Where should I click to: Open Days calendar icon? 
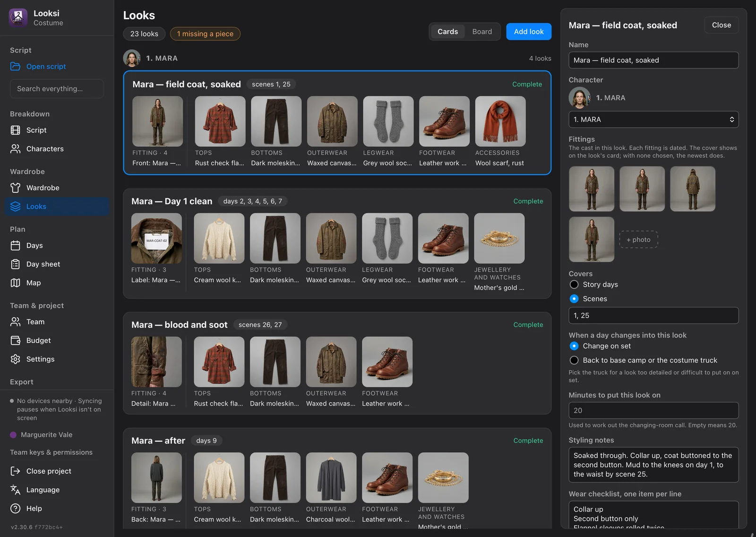click(16, 246)
